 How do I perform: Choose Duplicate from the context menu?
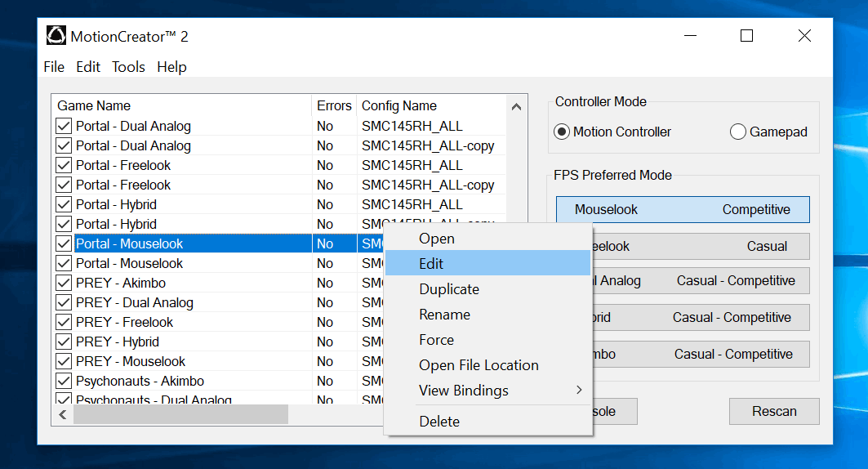(x=487, y=289)
